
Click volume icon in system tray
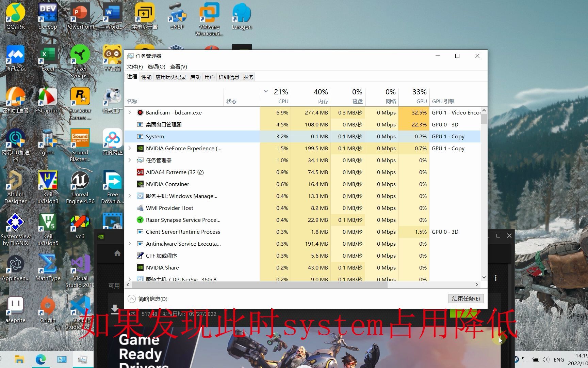click(x=546, y=359)
